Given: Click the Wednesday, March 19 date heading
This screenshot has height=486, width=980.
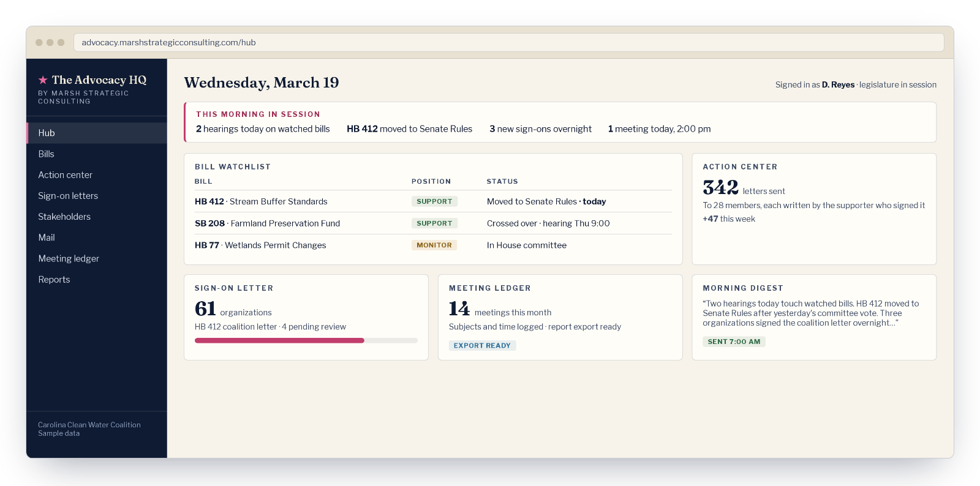Looking at the screenshot, I should pyautogui.click(x=262, y=83).
